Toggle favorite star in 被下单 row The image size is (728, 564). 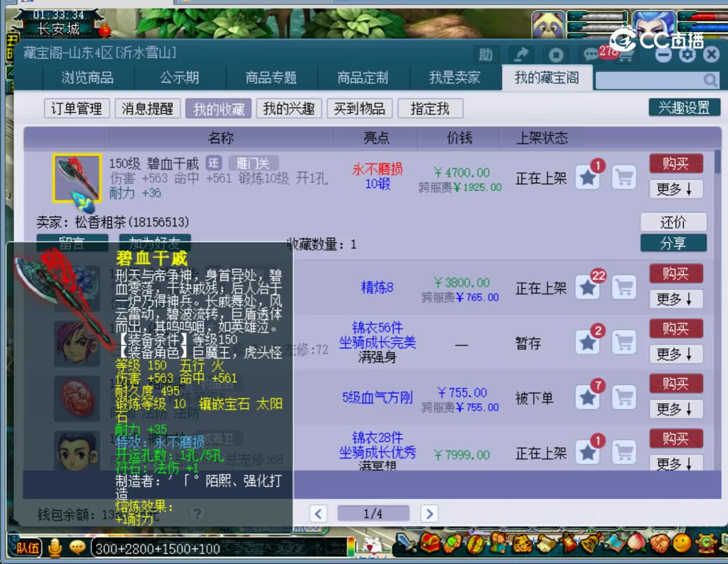pos(588,397)
